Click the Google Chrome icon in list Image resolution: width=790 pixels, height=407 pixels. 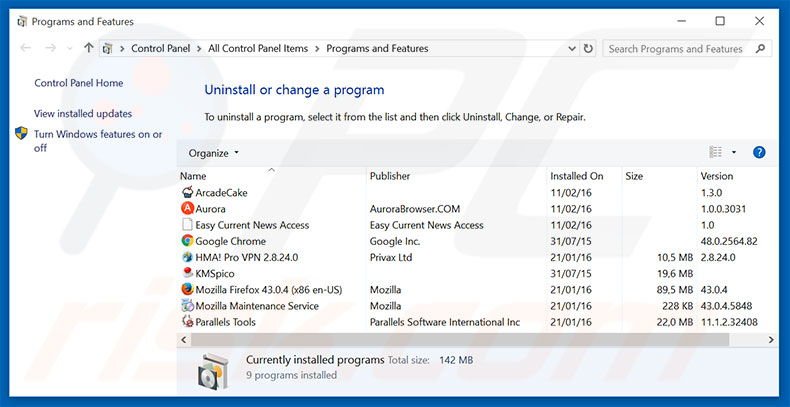tap(187, 241)
